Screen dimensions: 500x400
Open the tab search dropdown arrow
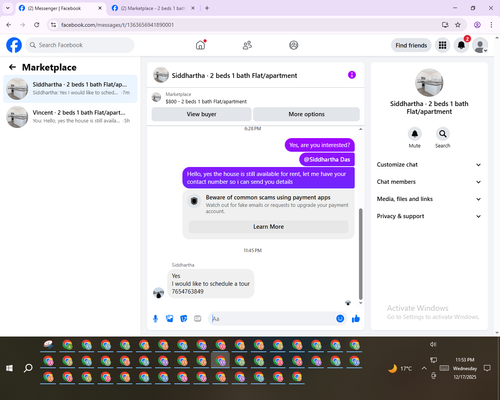[8, 8]
